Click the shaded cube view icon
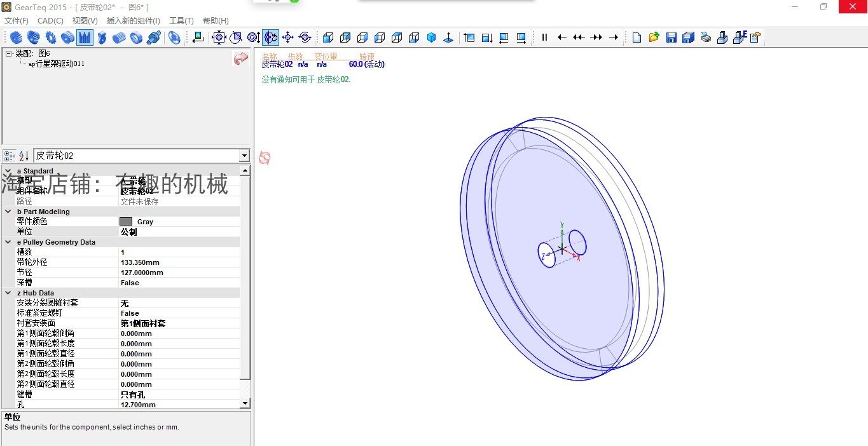 click(431, 37)
